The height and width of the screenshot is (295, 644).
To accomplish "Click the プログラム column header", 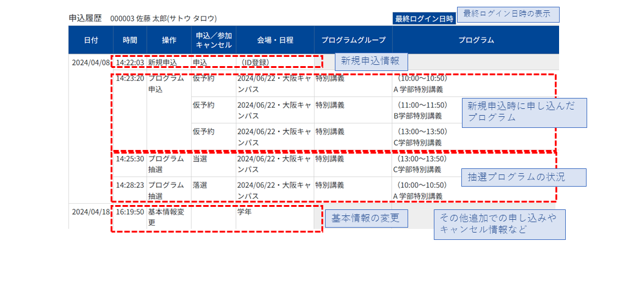I will tap(475, 40).
